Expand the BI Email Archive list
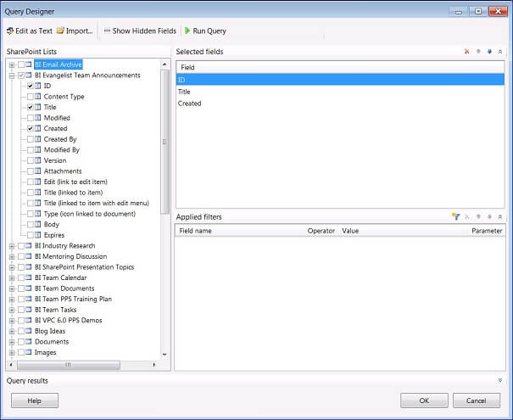The height and width of the screenshot is (420, 513). [12, 65]
